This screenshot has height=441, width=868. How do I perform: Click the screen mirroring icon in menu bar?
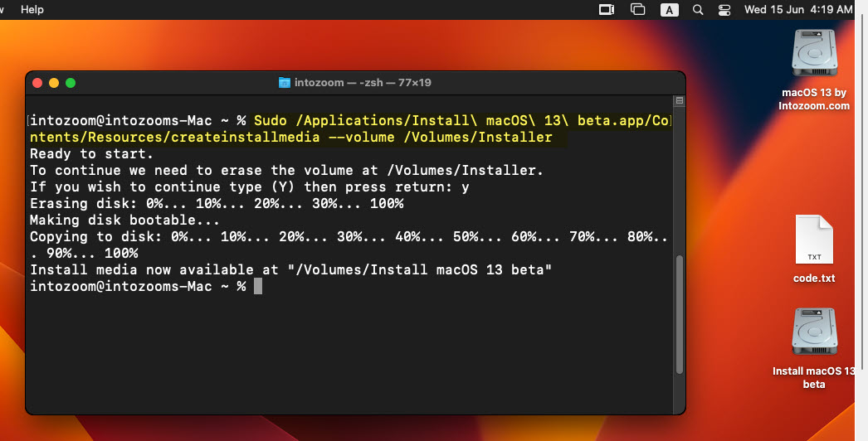coord(607,9)
